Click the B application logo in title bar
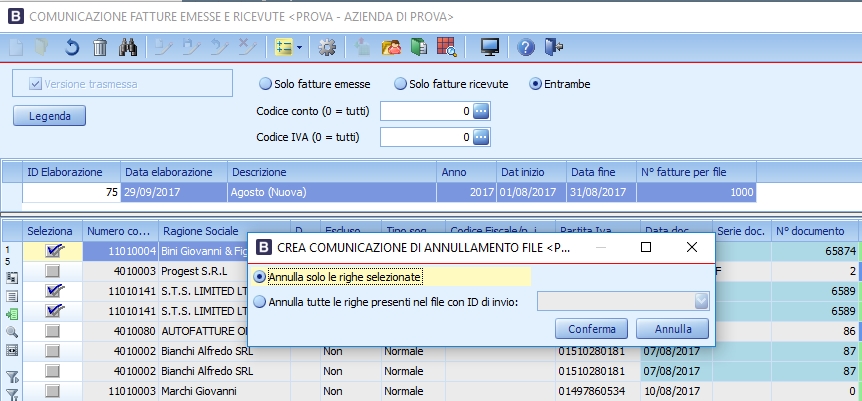Image resolution: width=862 pixels, height=401 pixels. (x=16, y=17)
